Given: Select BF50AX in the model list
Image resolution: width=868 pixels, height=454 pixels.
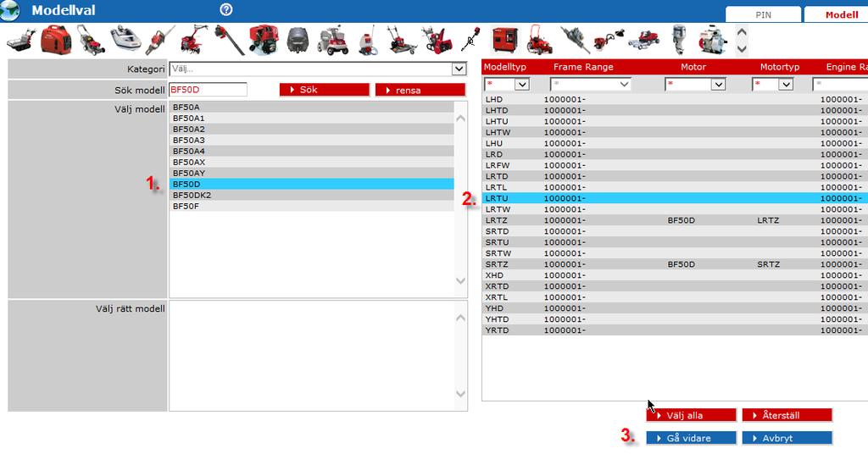Looking at the screenshot, I should tap(312, 162).
